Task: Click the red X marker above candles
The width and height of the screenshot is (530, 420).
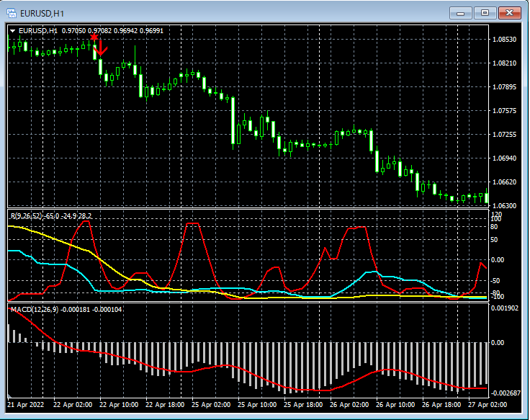Action: point(94,37)
